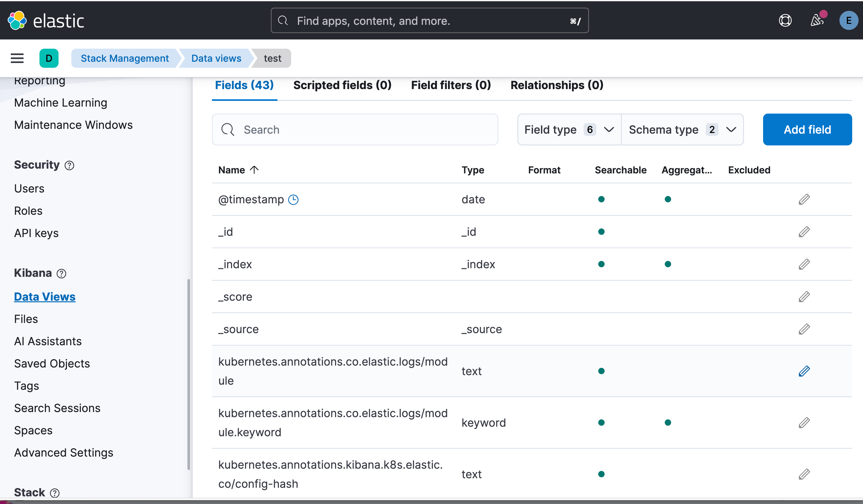Edit the _index field pencil icon
The image size is (863, 504).
click(x=804, y=264)
